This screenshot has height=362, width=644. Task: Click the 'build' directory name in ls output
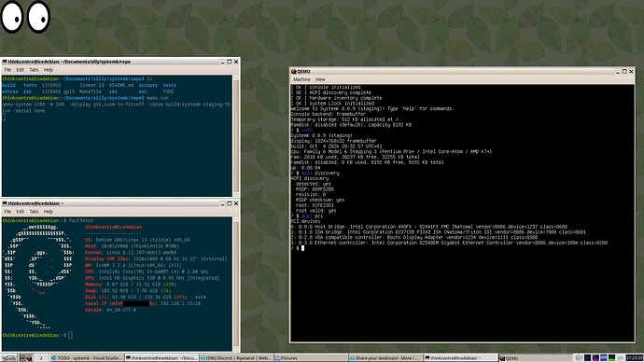pyautogui.click(x=8, y=86)
